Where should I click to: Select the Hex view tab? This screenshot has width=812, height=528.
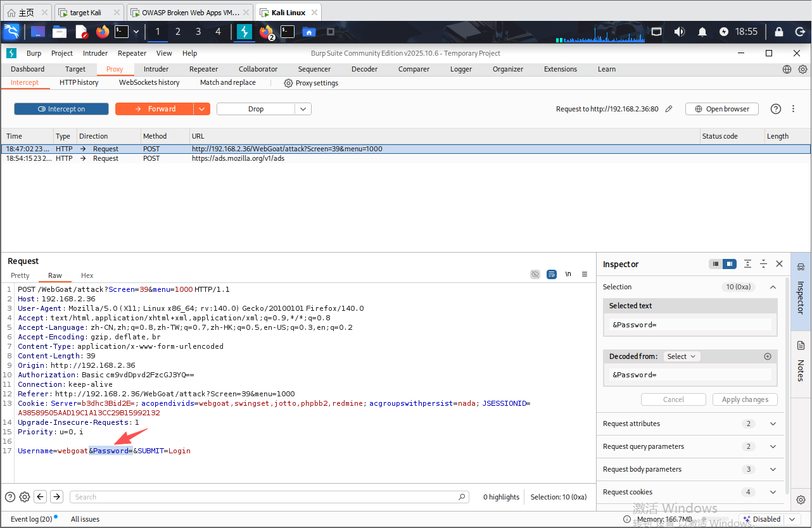87,275
